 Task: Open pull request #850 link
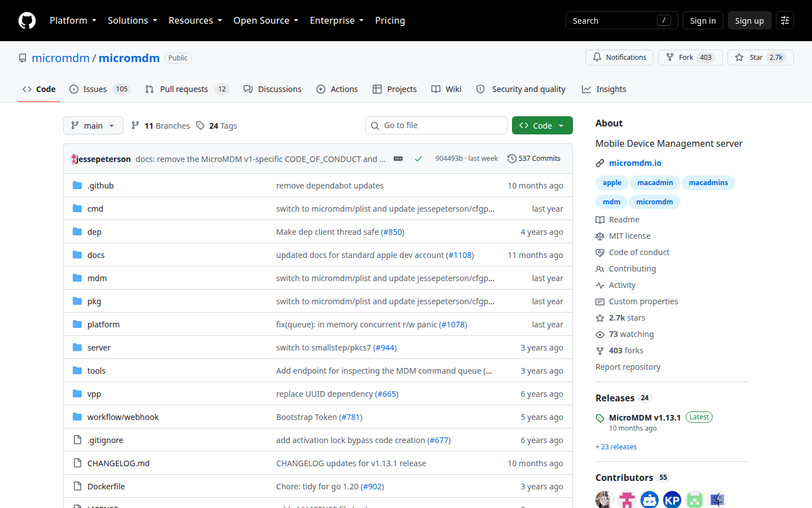[392, 232]
